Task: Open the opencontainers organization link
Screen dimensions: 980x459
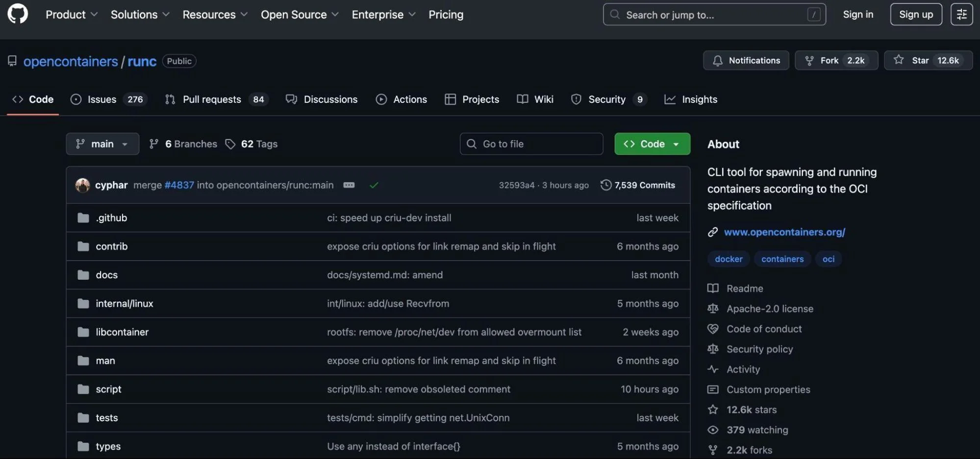Action: [71, 61]
